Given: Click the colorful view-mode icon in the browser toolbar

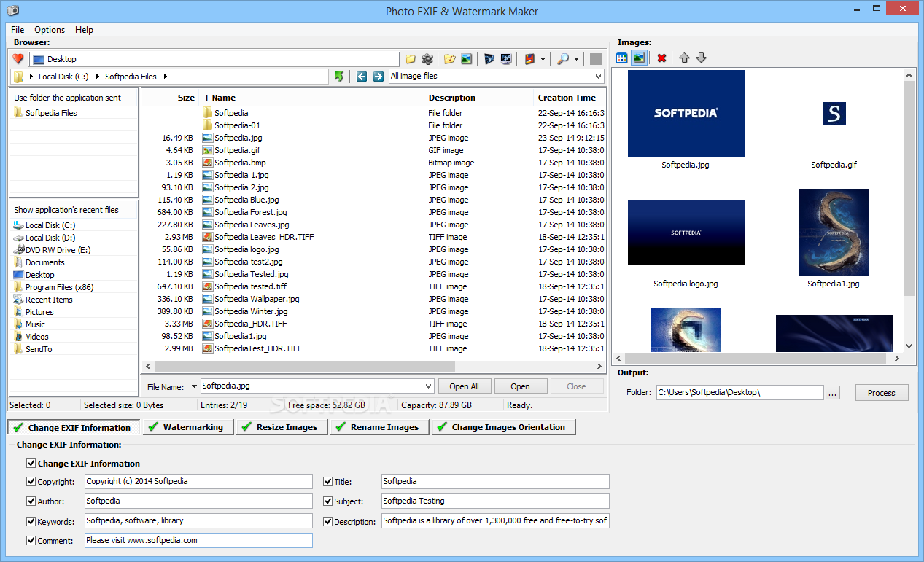Looking at the screenshot, I should 530,59.
